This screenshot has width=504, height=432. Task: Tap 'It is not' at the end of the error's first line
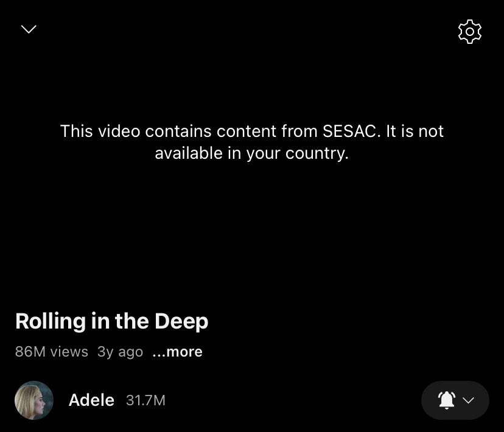coord(415,131)
